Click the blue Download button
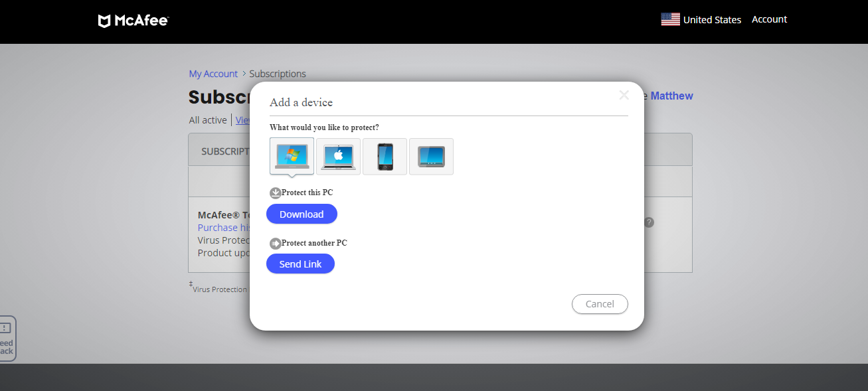This screenshot has width=868, height=391. (302, 214)
